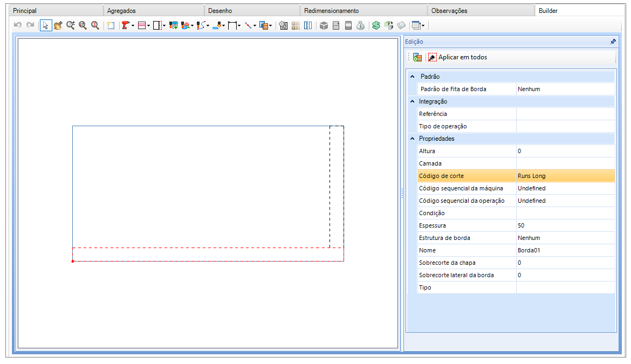Open the copy layers dropdown arrow
Screen dimensions: 631x364
[x=270, y=26]
